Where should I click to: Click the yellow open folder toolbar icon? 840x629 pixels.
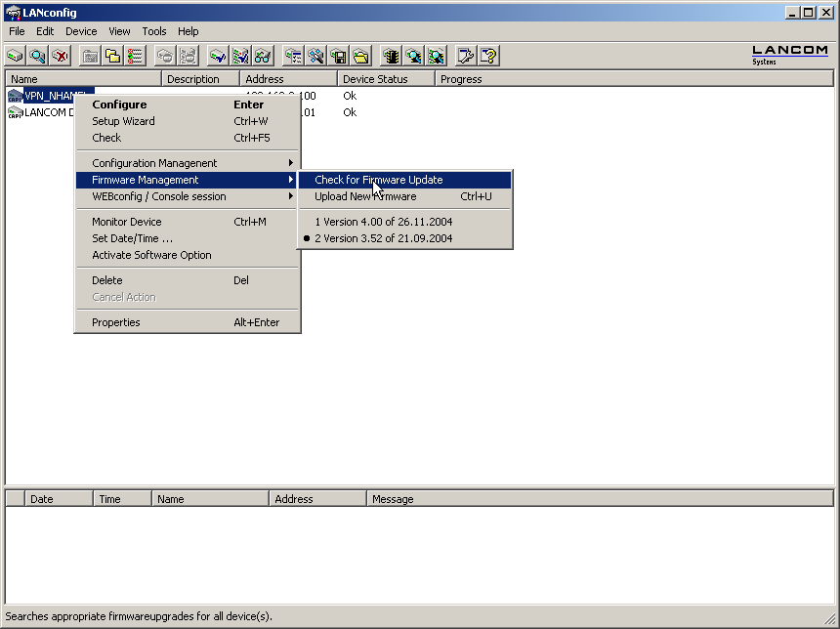coord(360,56)
